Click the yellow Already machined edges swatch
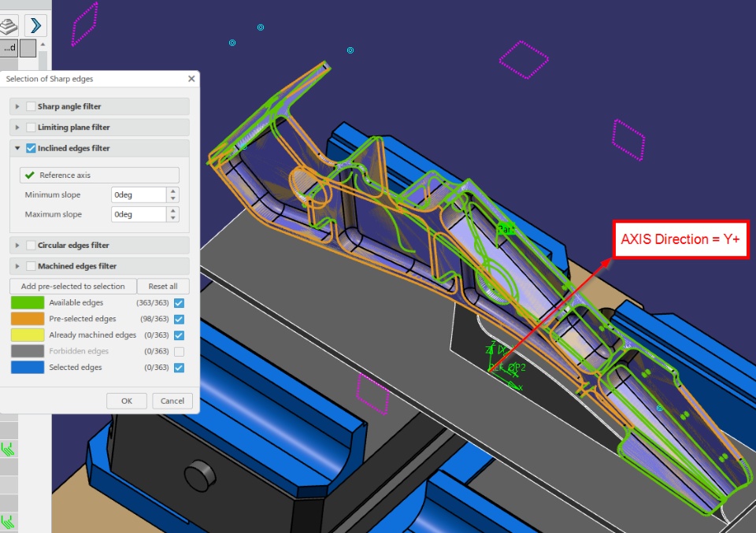The height and width of the screenshot is (533, 756). coord(28,335)
